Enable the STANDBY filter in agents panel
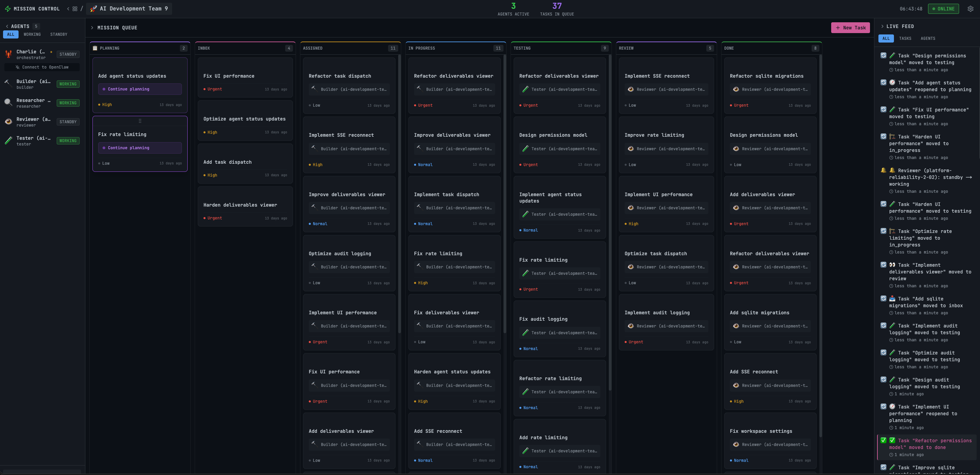Viewport: 980px width, 475px height. click(x=58, y=34)
